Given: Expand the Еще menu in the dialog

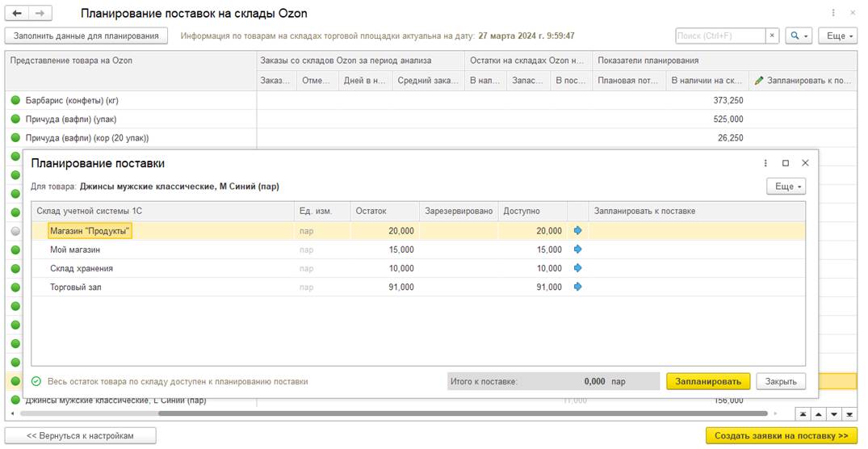Looking at the screenshot, I should point(786,187).
